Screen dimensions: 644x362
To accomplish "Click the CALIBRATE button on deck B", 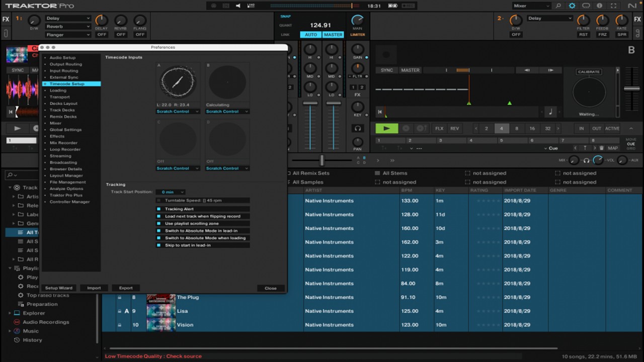I will (x=589, y=72).
